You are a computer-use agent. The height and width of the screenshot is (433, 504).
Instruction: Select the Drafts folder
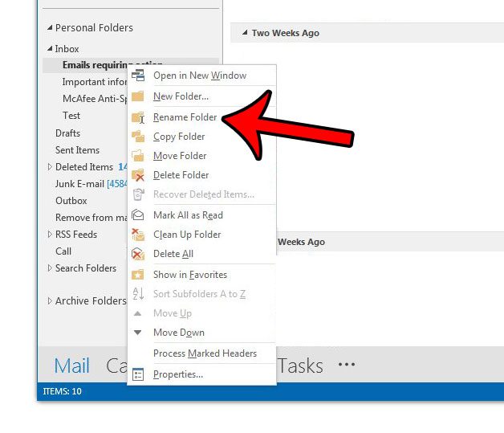click(x=67, y=133)
